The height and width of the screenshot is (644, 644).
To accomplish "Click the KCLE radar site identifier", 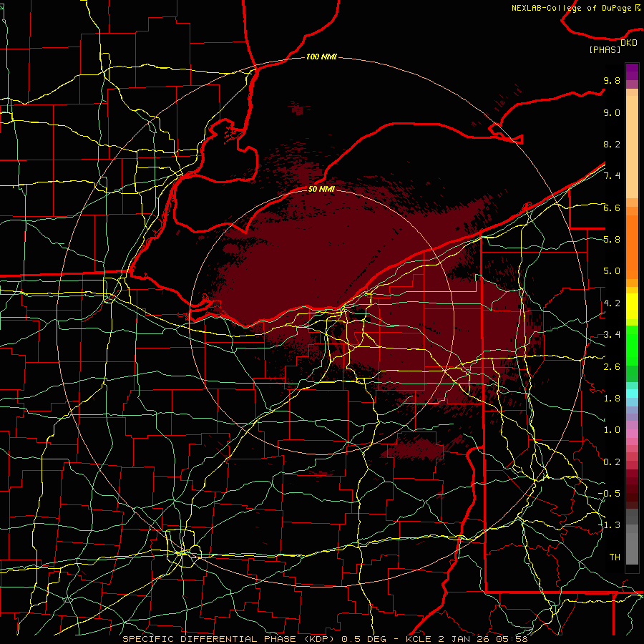I will coord(419,639).
